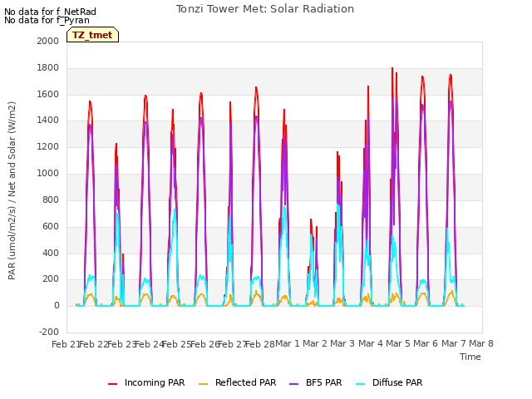The width and height of the screenshot is (532, 399).
Task: Click the orange Reflected PAR legend swatch
Action: (x=203, y=384)
